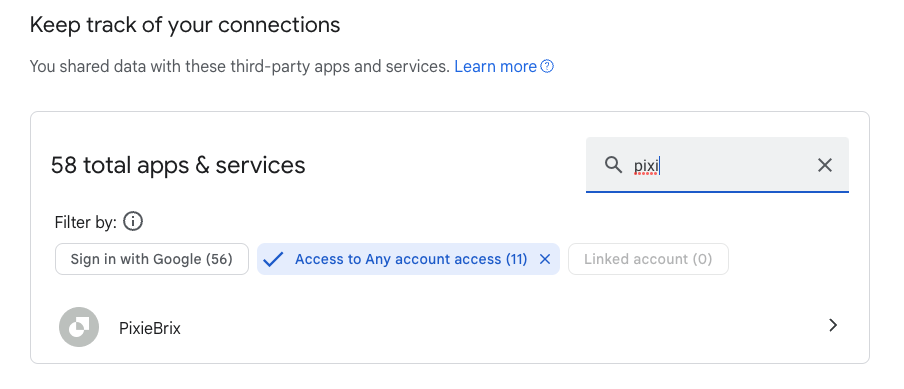
Task: Click the "Keep track of your connections" title
Action: pos(185,25)
